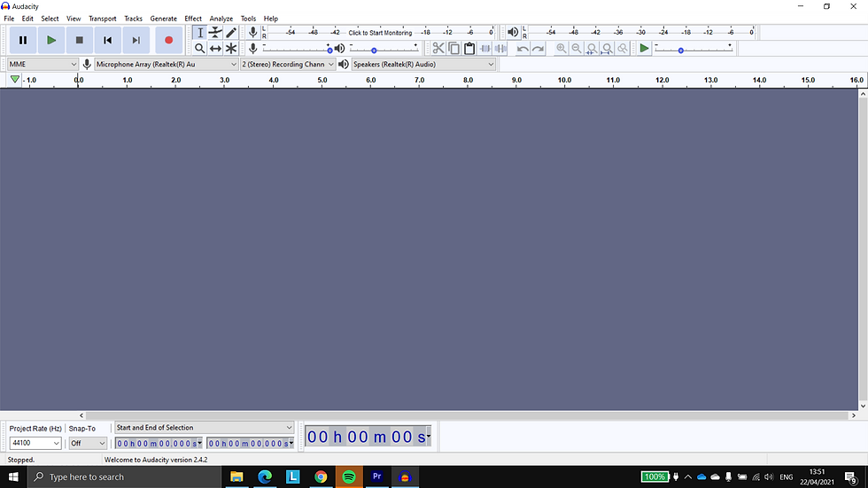The image size is (868, 488).
Task: Open the View menu
Action: pos(74,19)
